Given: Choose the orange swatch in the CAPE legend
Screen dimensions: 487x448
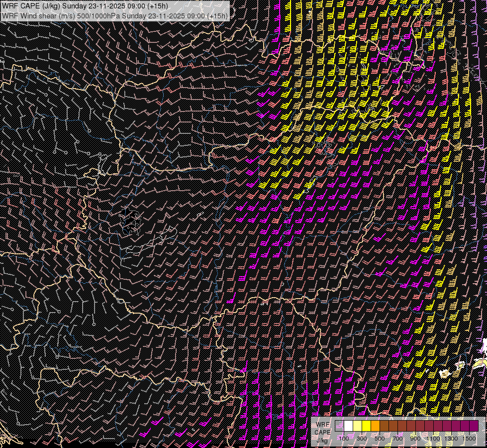Looking at the screenshot, I should coord(375,426).
